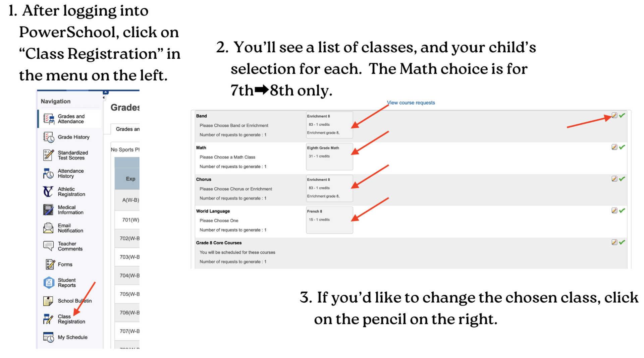This screenshot has width=644, height=358.
Task: Open the Email Notification envelope icon
Action: click(x=48, y=228)
